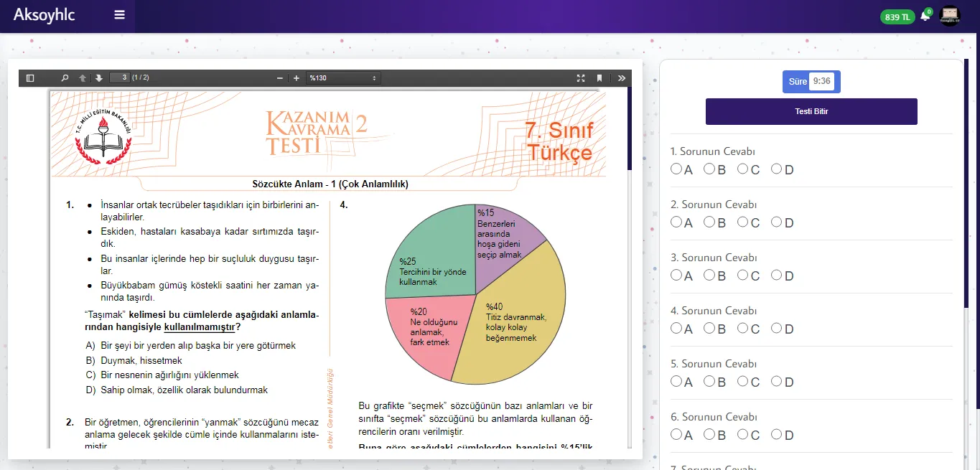
Task: Select answer C for question 1
Action: 742,169
